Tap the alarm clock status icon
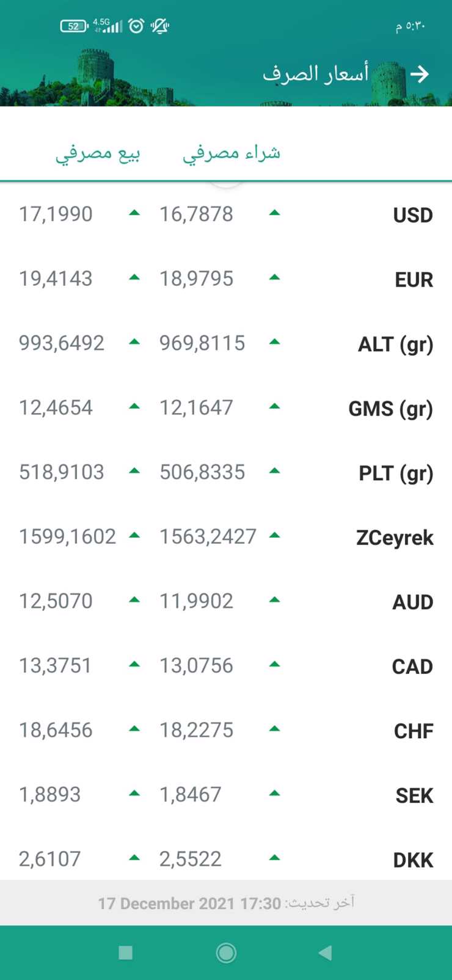 (x=136, y=26)
